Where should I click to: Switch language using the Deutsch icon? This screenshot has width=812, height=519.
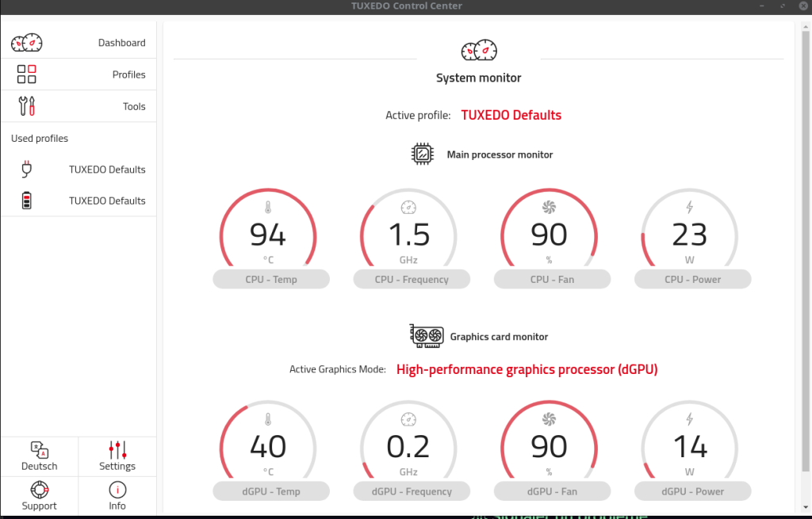coord(40,450)
